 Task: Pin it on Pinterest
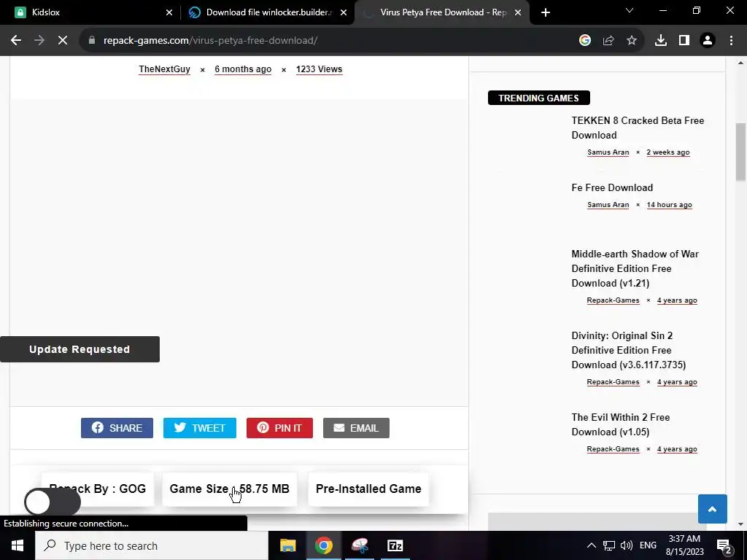tap(279, 427)
